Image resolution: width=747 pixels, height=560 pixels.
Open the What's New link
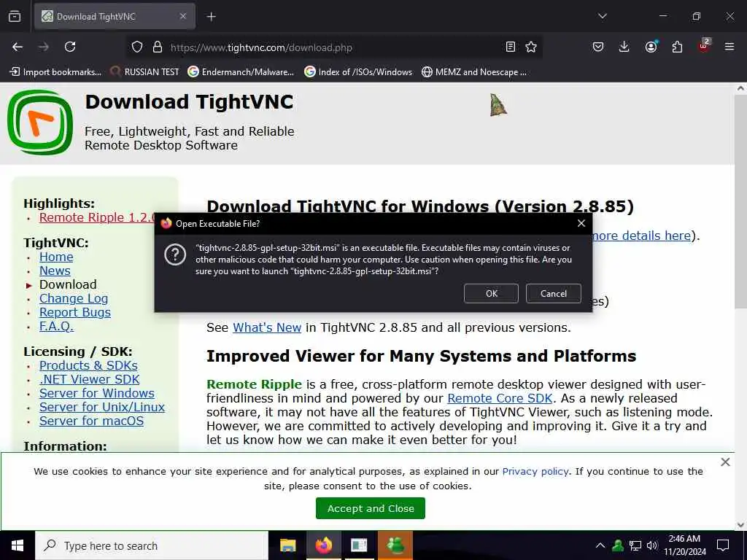267,327
